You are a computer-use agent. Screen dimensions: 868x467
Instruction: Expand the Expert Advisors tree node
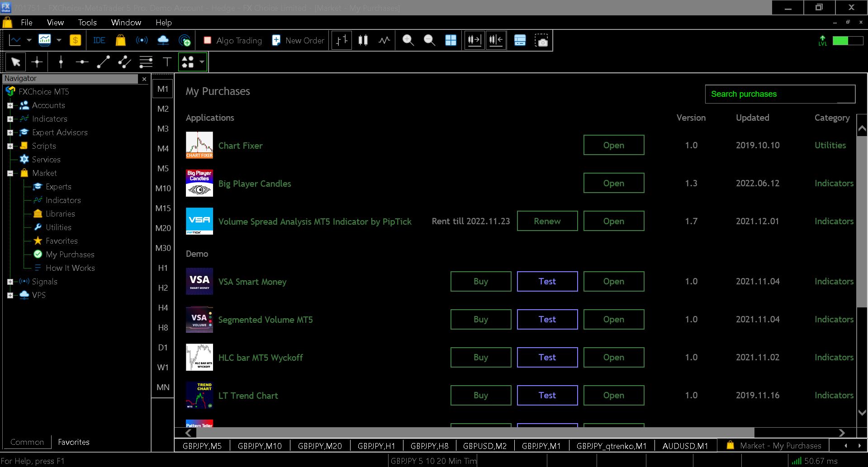point(10,132)
